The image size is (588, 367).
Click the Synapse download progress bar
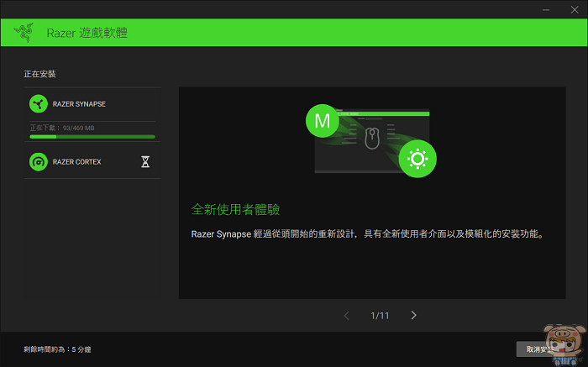pyautogui.click(x=92, y=137)
